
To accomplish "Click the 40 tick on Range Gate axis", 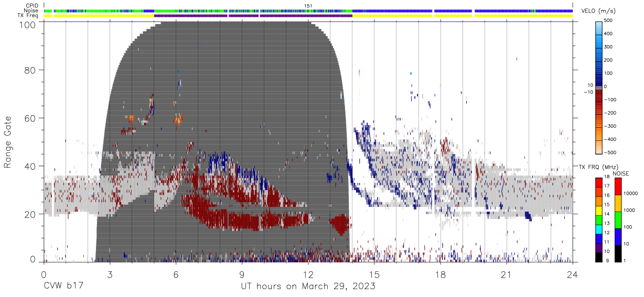I will (x=30, y=166).
